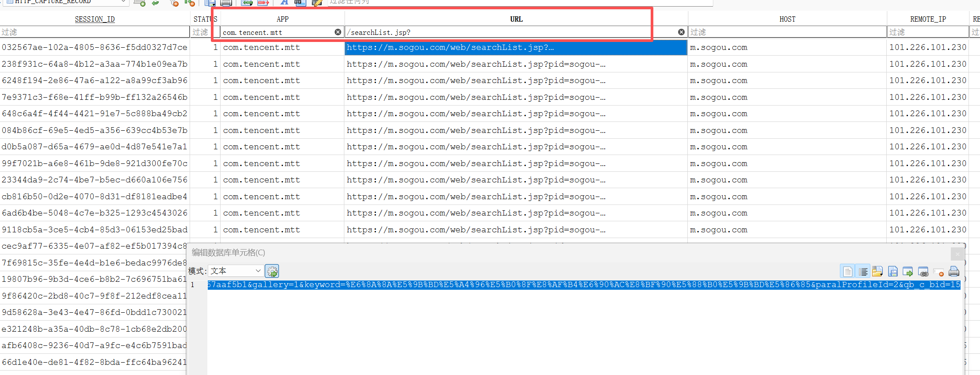The height and width of the screenshot is (375, 980).
Task: Click the window icon with chain link
Action: [x=923, y=271]
